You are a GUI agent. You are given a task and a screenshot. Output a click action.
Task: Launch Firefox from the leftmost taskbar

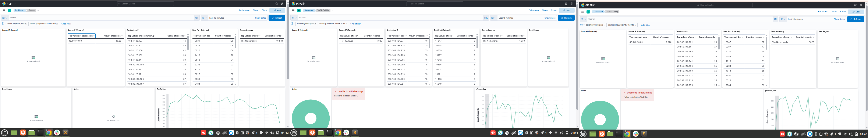pos(23,133)
